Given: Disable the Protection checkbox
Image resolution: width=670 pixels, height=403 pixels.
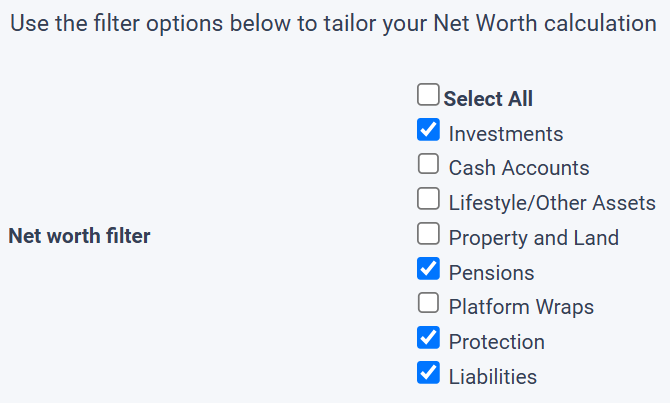Looking at the screenshot, I should [x=428, y=338].
